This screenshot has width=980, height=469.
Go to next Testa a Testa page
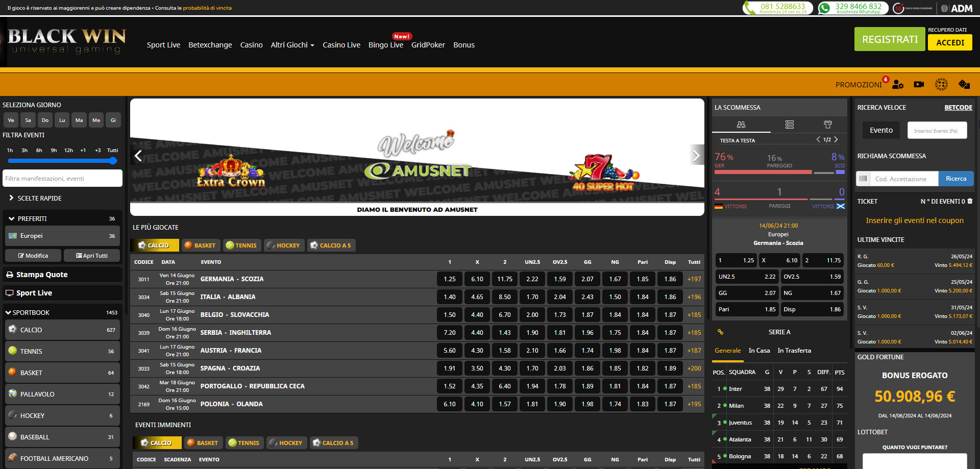[836, 139]
